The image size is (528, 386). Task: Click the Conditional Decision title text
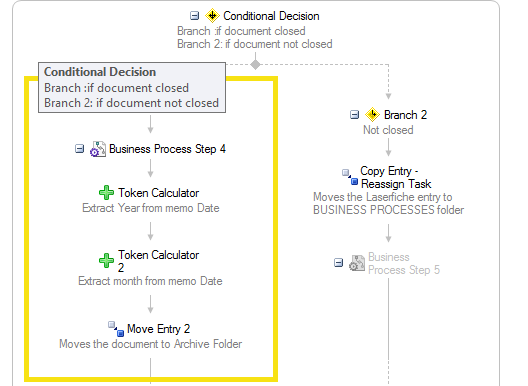click(x=271, y=16)
